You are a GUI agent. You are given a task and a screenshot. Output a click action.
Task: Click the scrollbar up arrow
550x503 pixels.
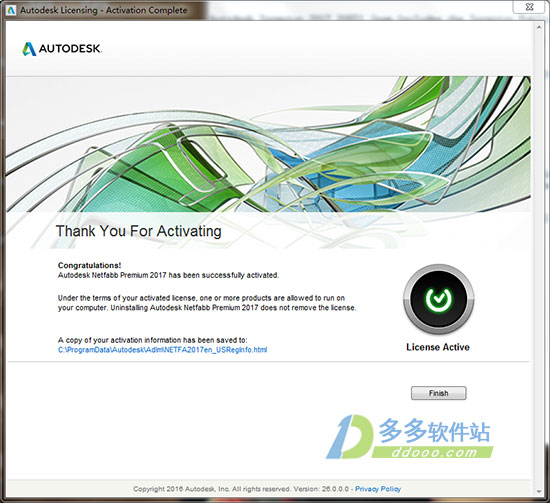(x=539, y=27)
